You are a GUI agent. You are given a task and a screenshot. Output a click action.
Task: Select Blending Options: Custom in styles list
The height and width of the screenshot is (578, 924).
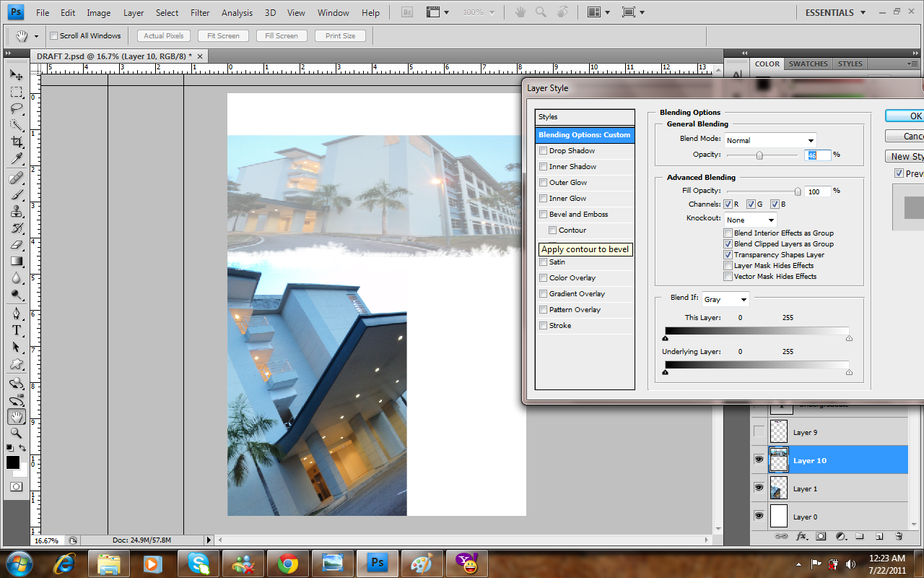[x=585, y=135]
